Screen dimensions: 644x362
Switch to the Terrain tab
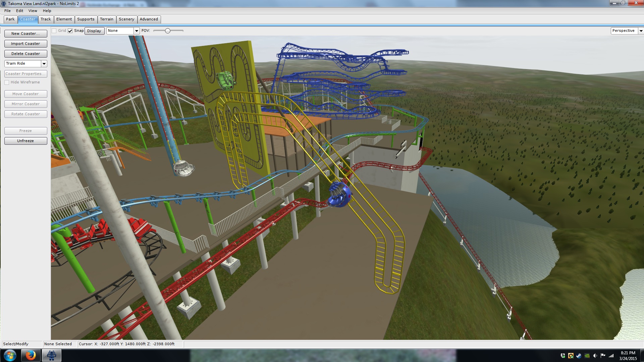106,19
